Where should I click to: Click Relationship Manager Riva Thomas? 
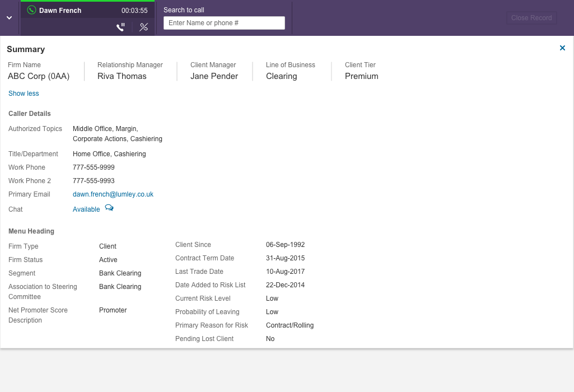click(122, 76)
